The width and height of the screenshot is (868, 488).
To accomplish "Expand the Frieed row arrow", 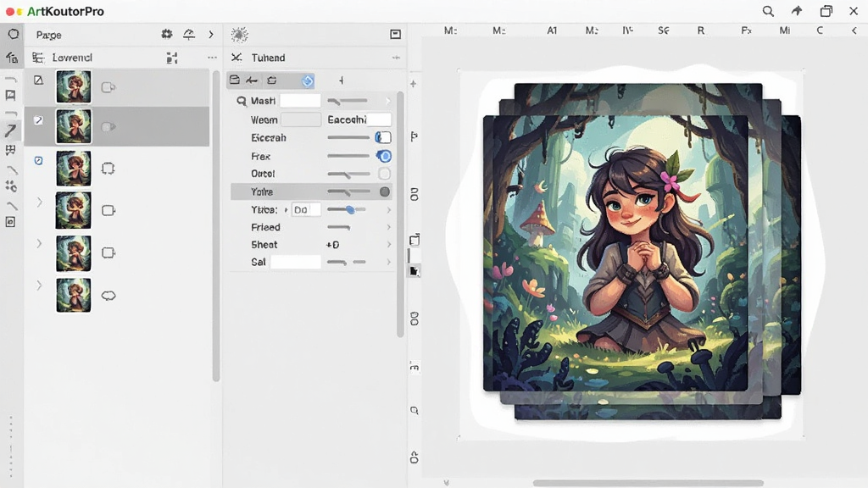I will pyautogui.click(x=388, y=227).
